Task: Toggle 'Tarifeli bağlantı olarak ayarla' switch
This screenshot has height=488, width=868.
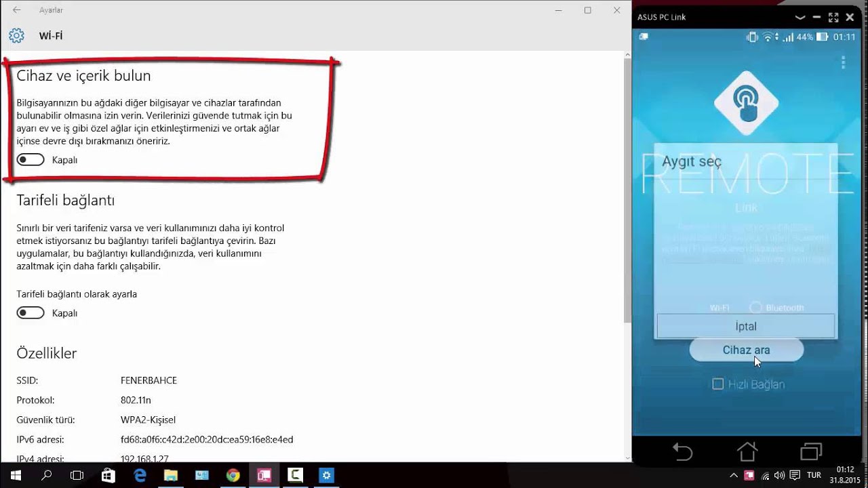Action: [31, 313]
